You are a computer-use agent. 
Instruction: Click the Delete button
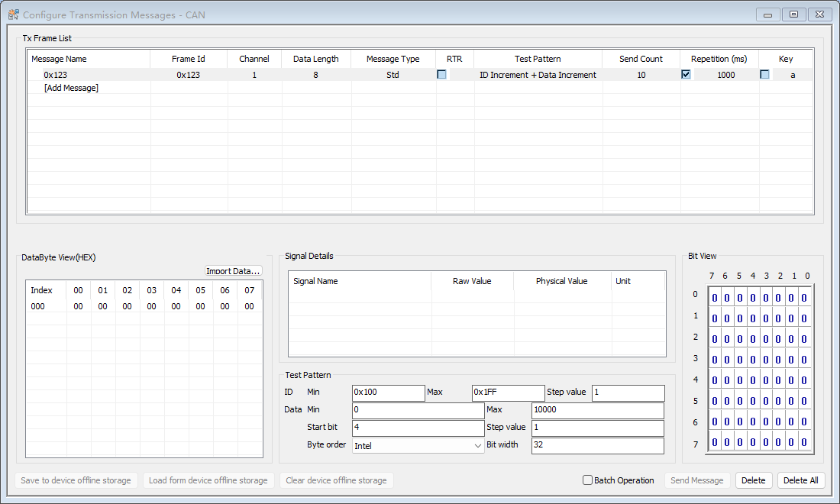pyautogui.click(x=753, y=480)
